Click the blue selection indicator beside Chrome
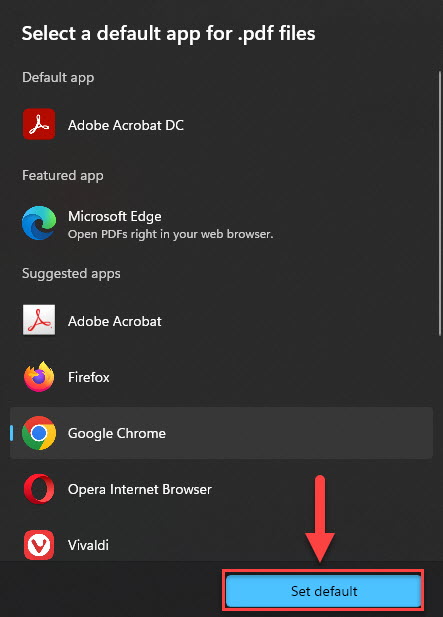The height and width of the screenshot is (617, 443). coord(11,433)
